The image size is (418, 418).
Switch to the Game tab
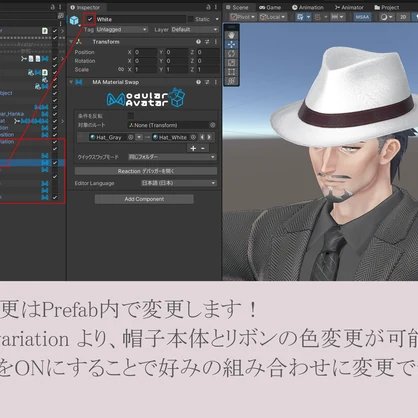[270, 7]
